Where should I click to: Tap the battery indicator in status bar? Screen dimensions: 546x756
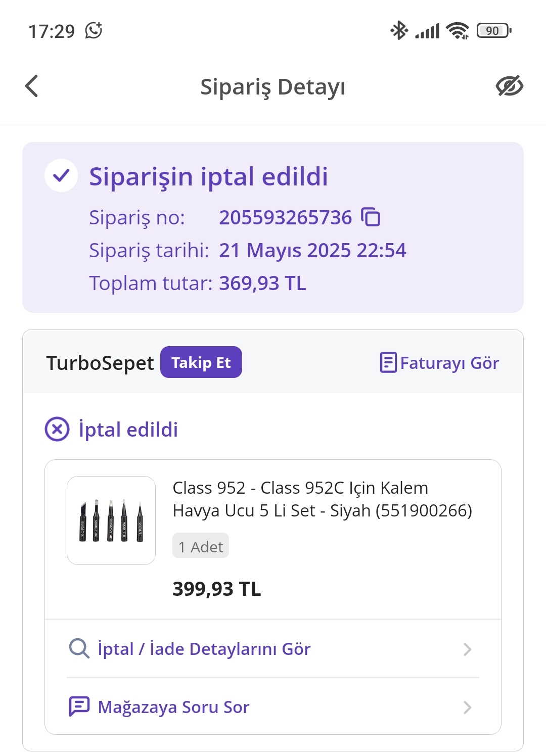coord(493,31)
